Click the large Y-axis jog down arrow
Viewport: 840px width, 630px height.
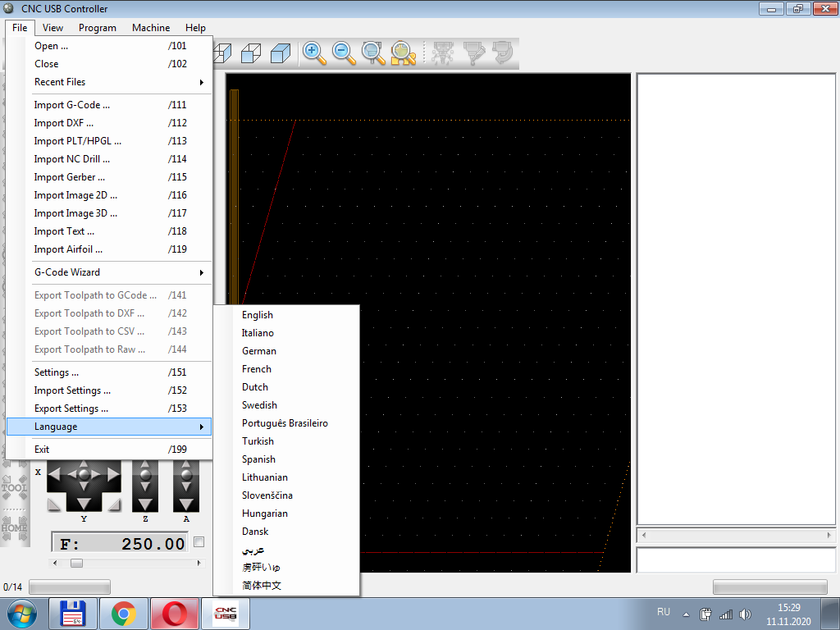[x=84, y=504]
